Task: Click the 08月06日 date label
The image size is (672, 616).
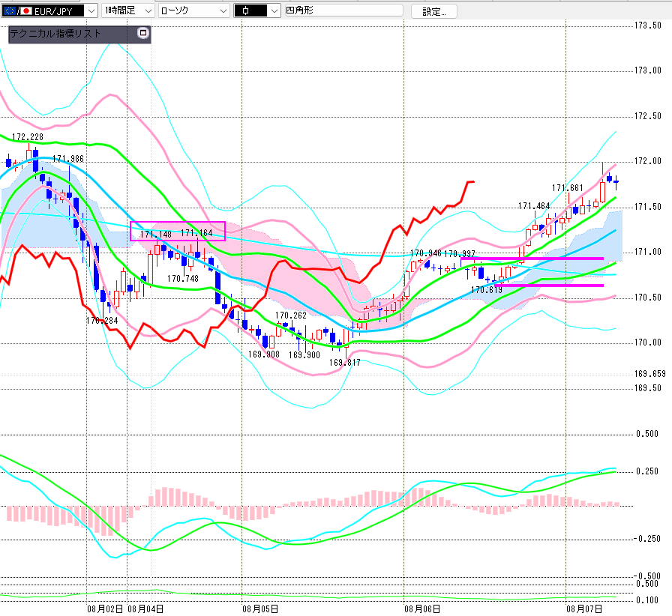Action: coord(422,609)
